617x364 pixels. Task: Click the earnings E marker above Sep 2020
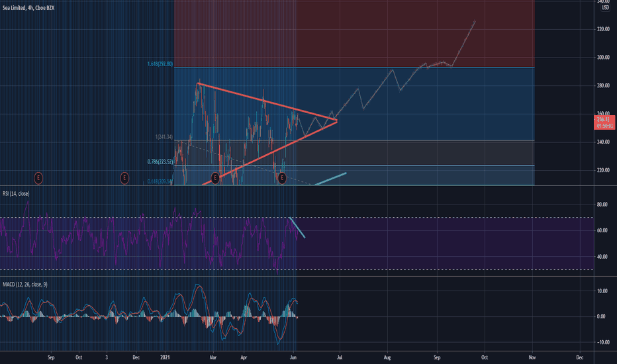[38, 178]
